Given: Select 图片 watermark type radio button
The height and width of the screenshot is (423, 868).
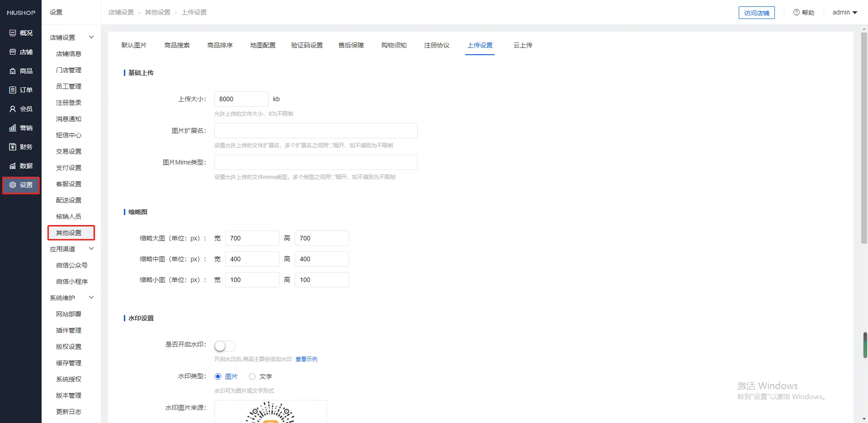Looking at the screenshot, I should point(218,376).
